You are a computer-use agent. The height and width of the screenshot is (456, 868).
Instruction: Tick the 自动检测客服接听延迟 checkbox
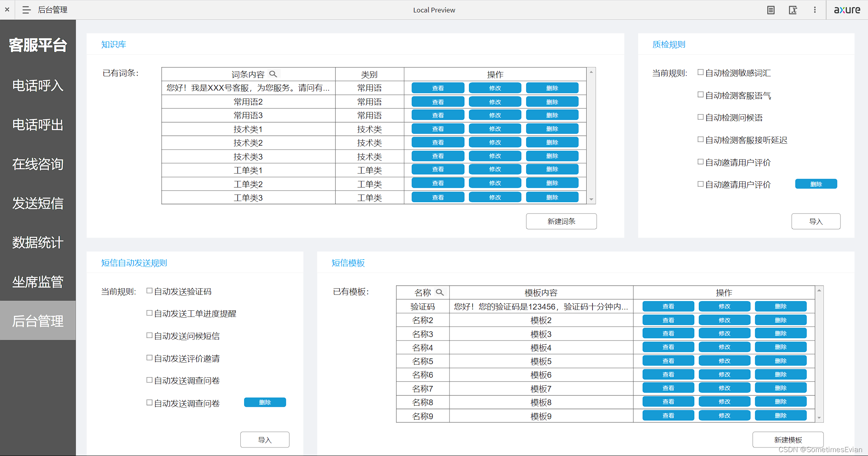click(700, 139)
